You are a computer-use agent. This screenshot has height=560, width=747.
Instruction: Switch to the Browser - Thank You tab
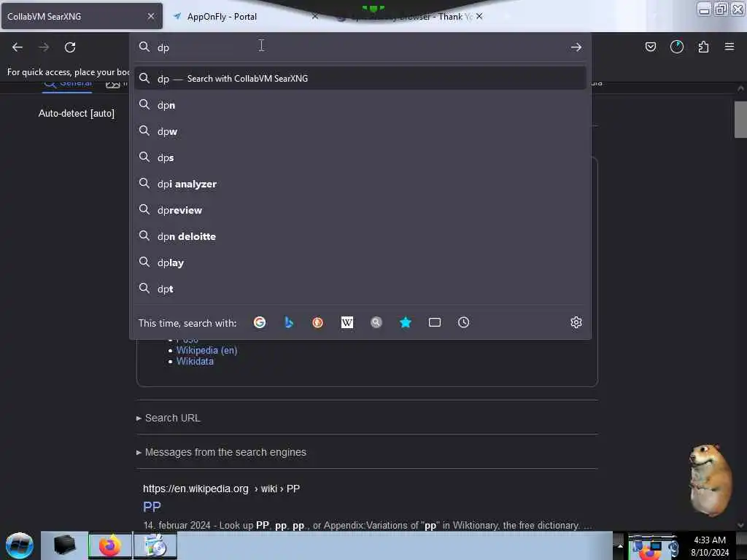pyautogui.click(x=410, y=16)
